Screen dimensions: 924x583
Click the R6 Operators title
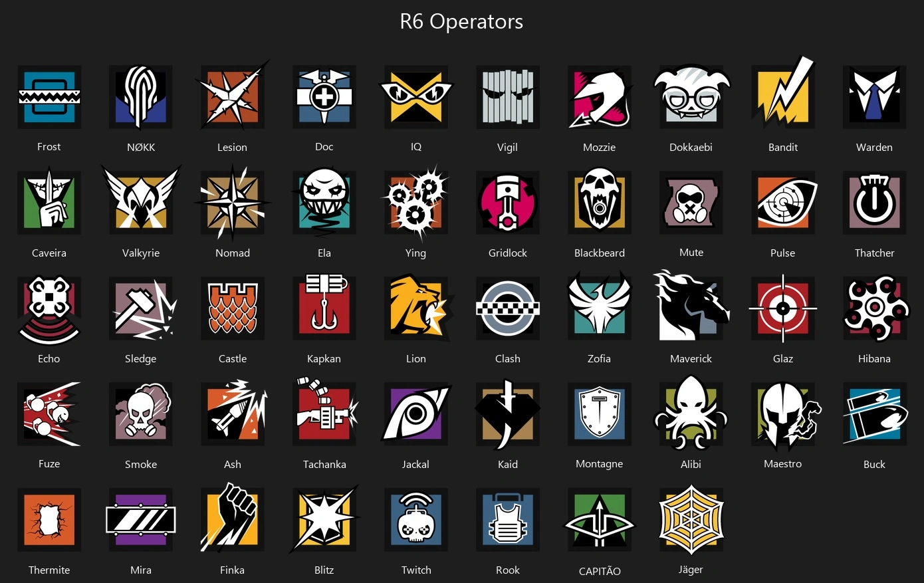[x=461, y=21]
